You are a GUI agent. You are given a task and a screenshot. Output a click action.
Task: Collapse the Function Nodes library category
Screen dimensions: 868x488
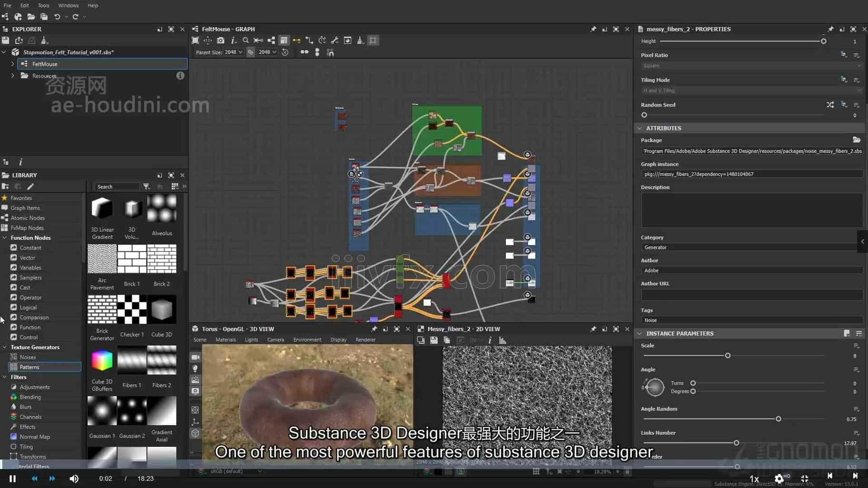tap(5, 238)
